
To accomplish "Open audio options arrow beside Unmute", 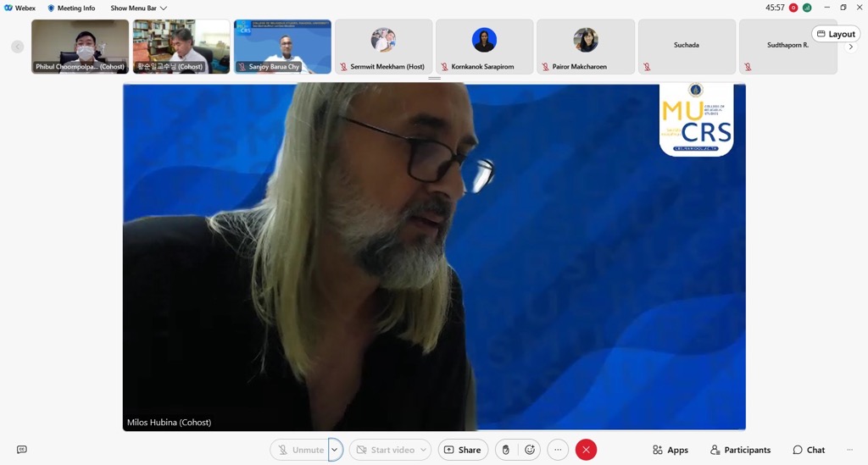I will [x=335, y=450].
